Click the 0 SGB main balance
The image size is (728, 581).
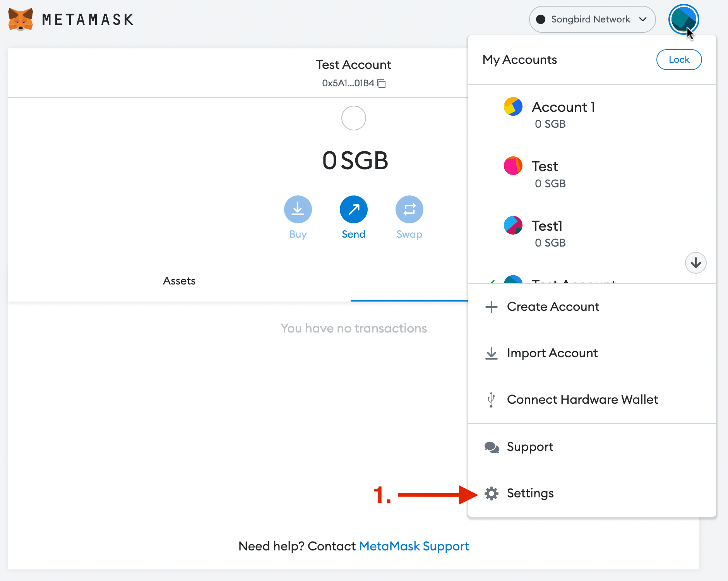(355, 160)
